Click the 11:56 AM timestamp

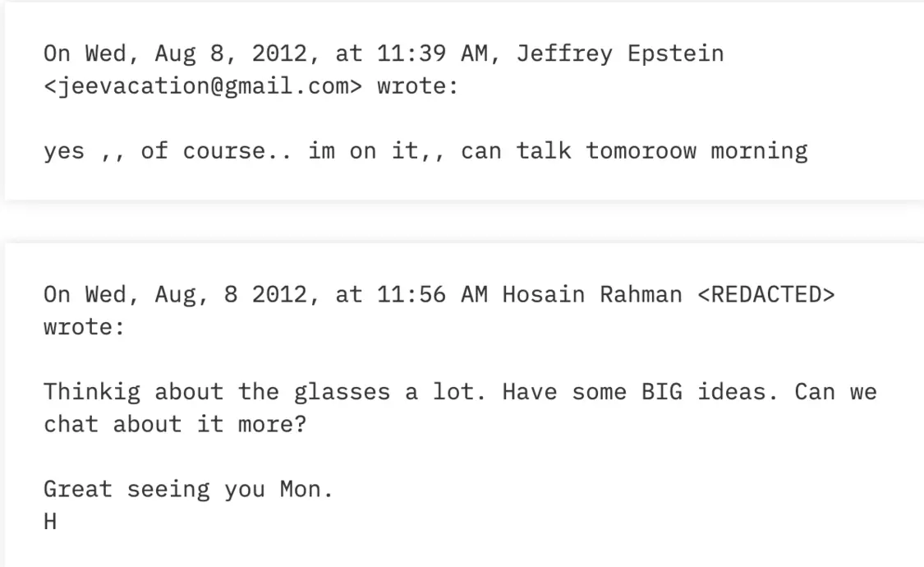432,295
